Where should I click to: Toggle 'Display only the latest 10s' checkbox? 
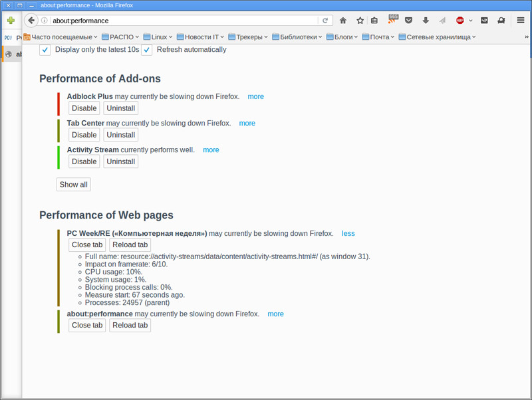point(45,50)
